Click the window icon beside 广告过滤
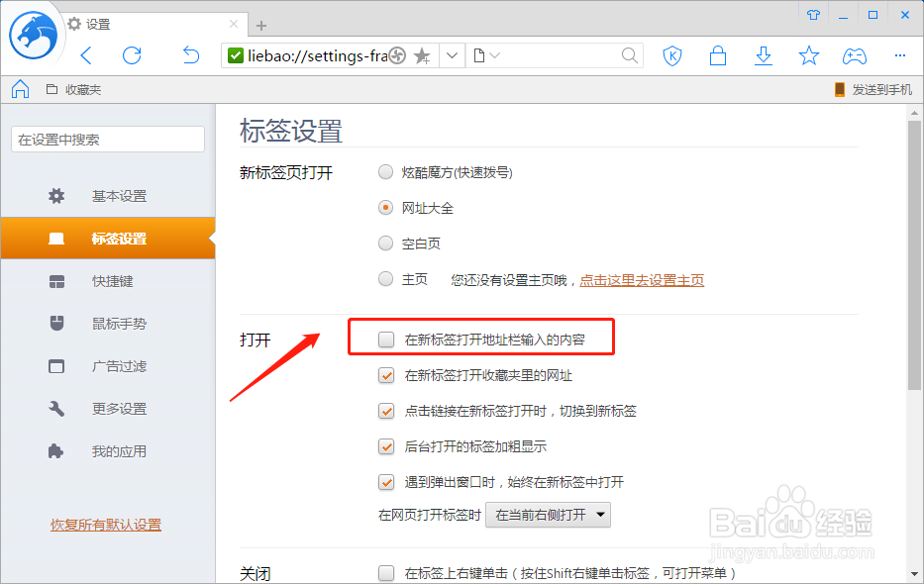 (x=56, y=366)
